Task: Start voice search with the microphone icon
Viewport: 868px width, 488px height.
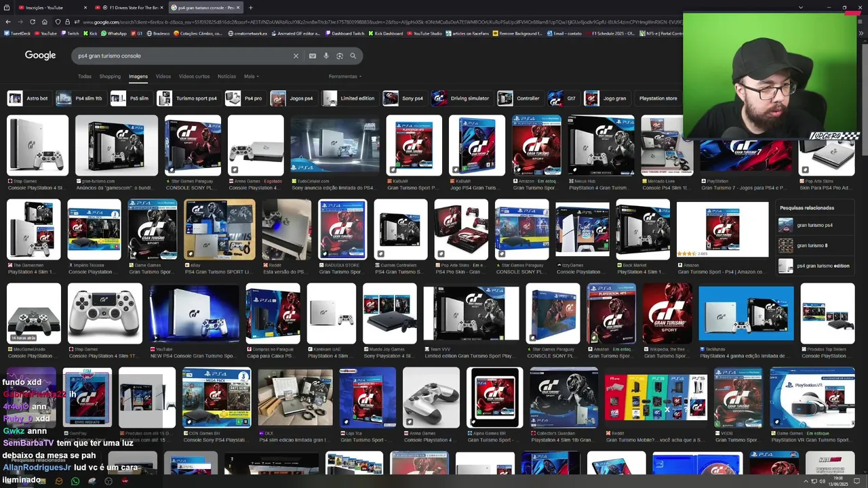Action: pos(326,56)
